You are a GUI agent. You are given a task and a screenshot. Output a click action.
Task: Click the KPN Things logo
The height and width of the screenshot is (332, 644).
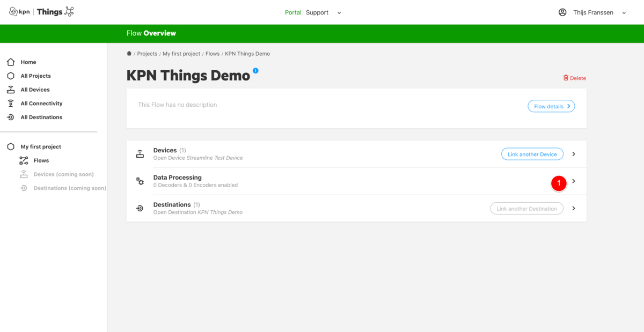tap(41, 12)
